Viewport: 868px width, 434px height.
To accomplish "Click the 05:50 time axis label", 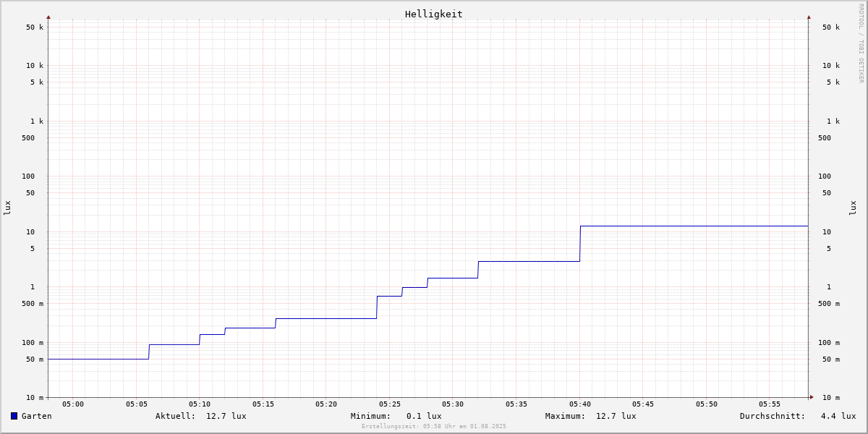I will coord(707,404).
